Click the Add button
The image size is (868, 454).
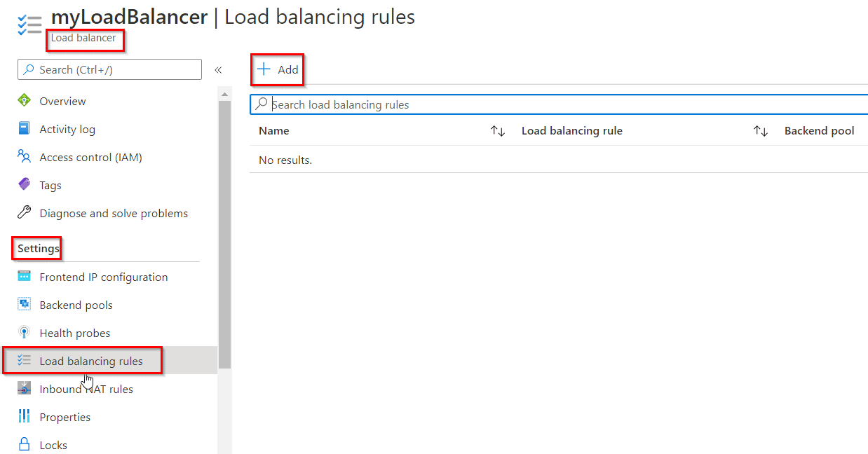[277, 69]
